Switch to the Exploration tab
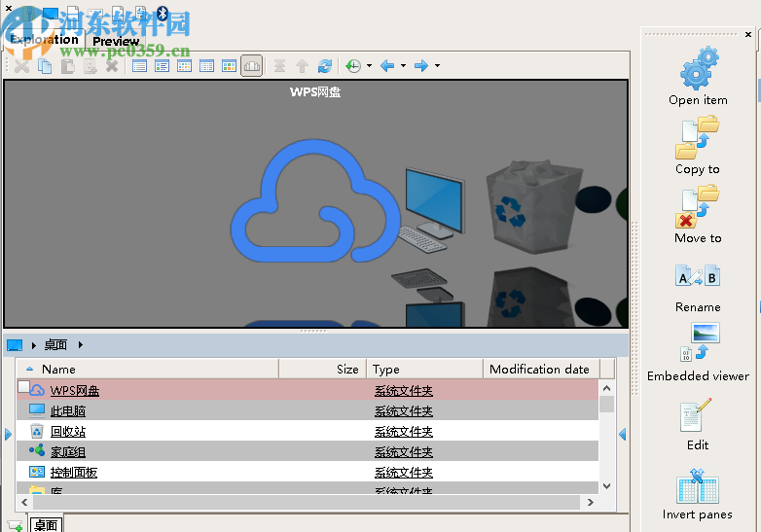Image resolution: width=761 pixels, height=532 pixels. [45, 40]
